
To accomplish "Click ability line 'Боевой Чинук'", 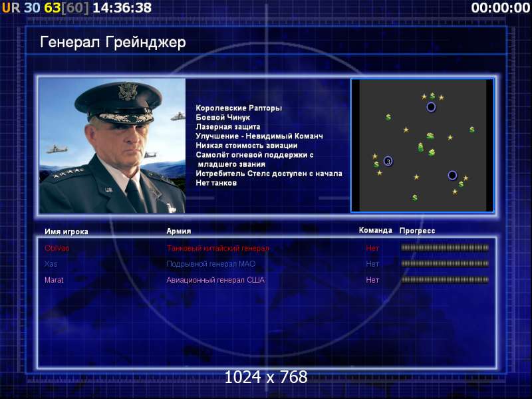I will point(223,118).
